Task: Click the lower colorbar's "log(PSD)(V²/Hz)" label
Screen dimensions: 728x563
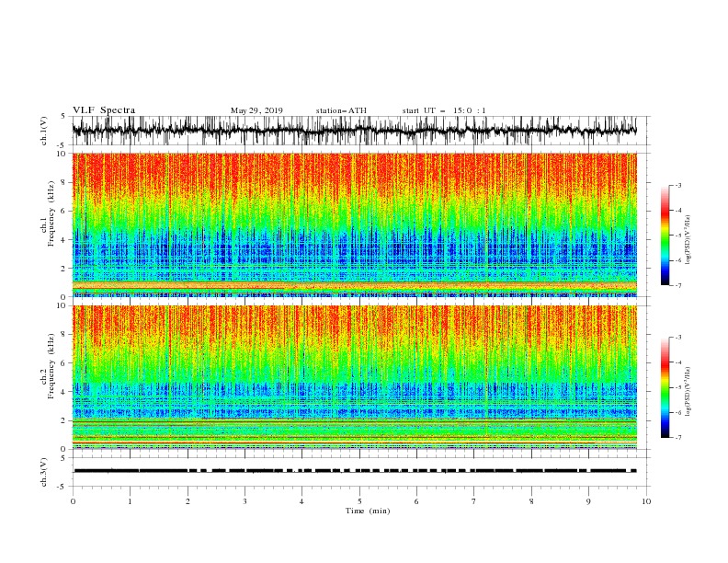Action: pos(688,392)
